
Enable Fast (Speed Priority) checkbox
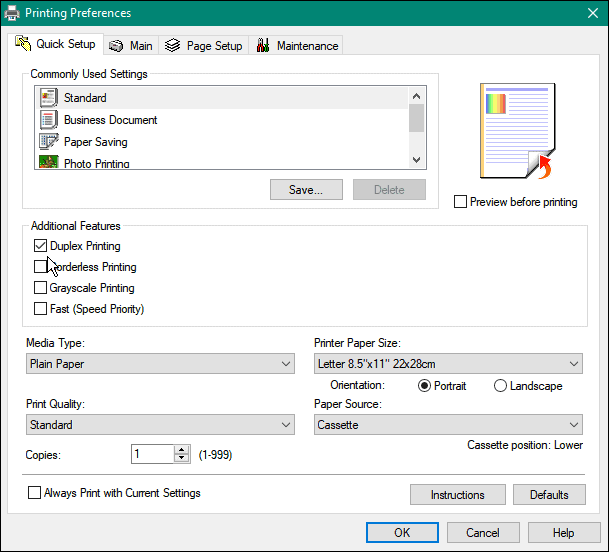coord(40,308)
